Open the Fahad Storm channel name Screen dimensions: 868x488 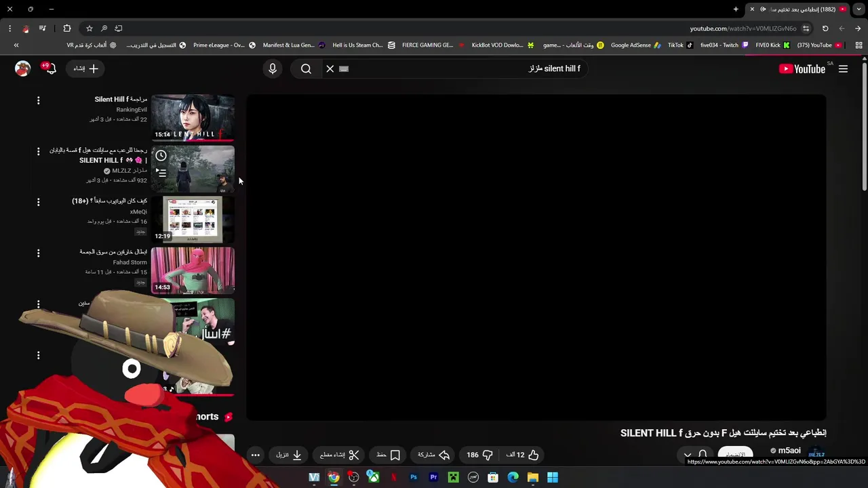[130, 262]
